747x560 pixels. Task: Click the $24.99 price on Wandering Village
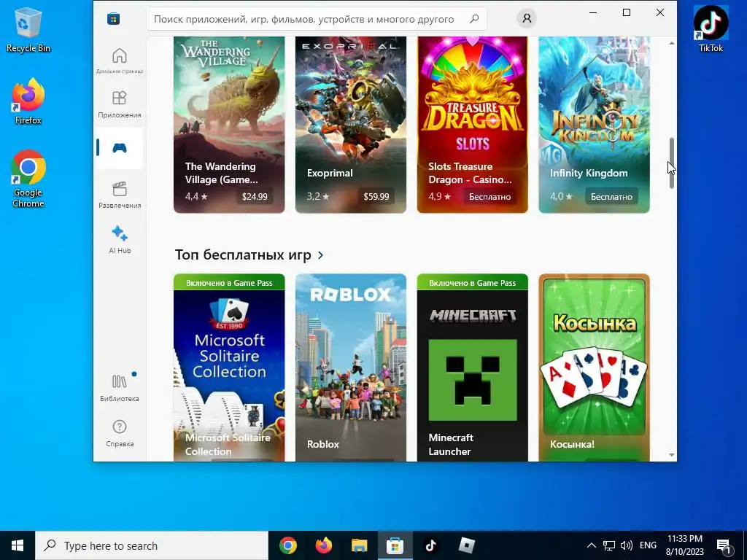(x=255, y=196)
